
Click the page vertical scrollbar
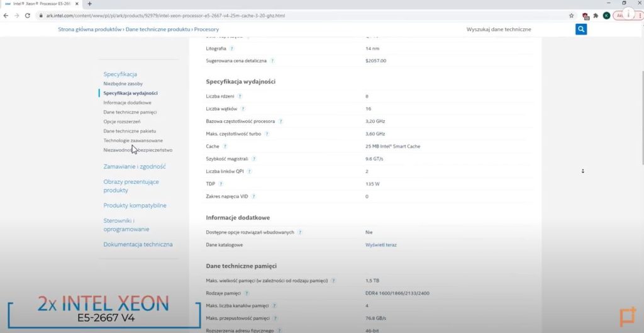tap(641, 117)
